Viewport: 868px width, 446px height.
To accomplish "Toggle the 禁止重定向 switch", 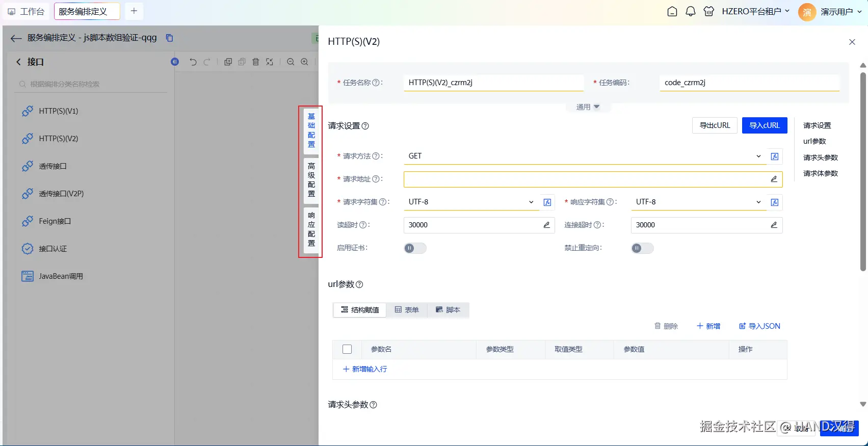I will 642,248.
